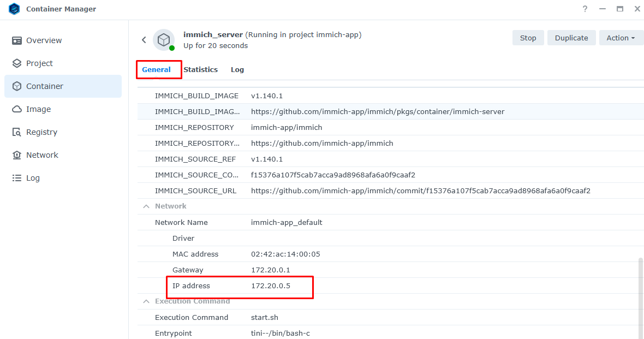Click the Container Manager logo icon
Viewport: 644px width, 339px height.
tap(14, 9)
